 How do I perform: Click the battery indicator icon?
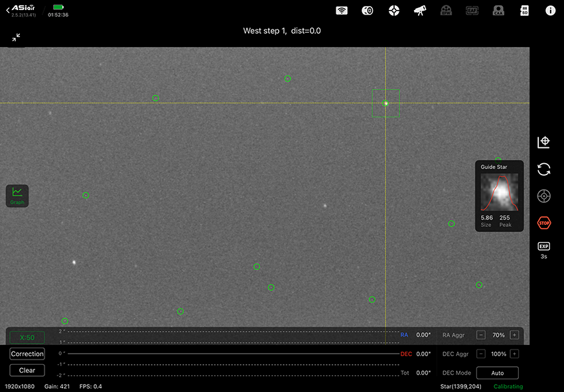coord(58,7)
